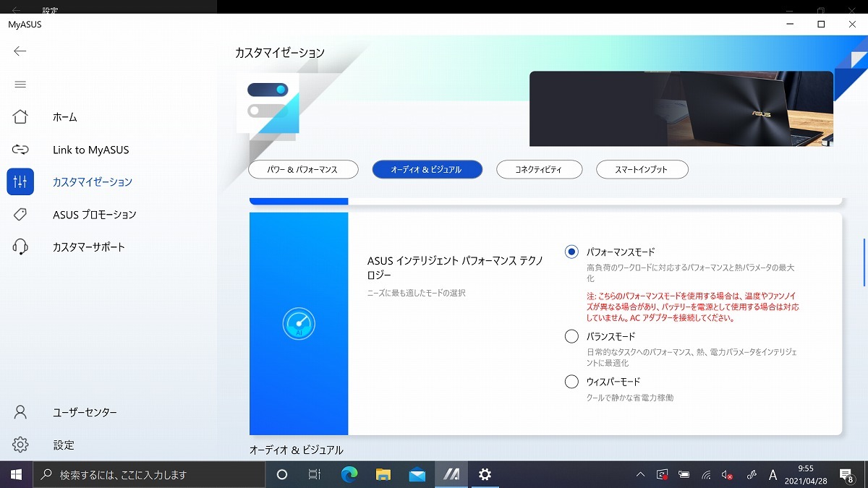The image size is (868, 488).
Task: Click the muted volume tray icon
Action: coord(728,474)
